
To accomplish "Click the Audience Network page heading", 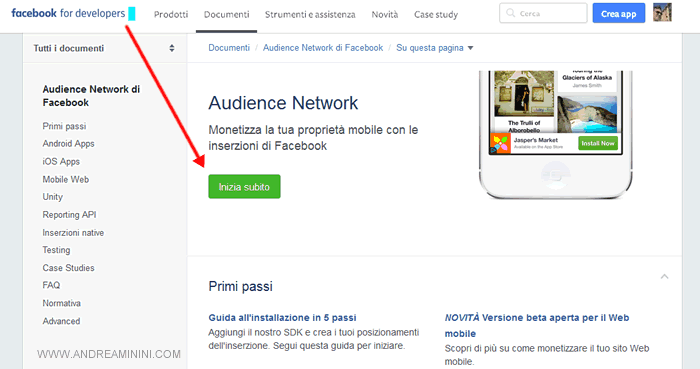I will [283, 103].
